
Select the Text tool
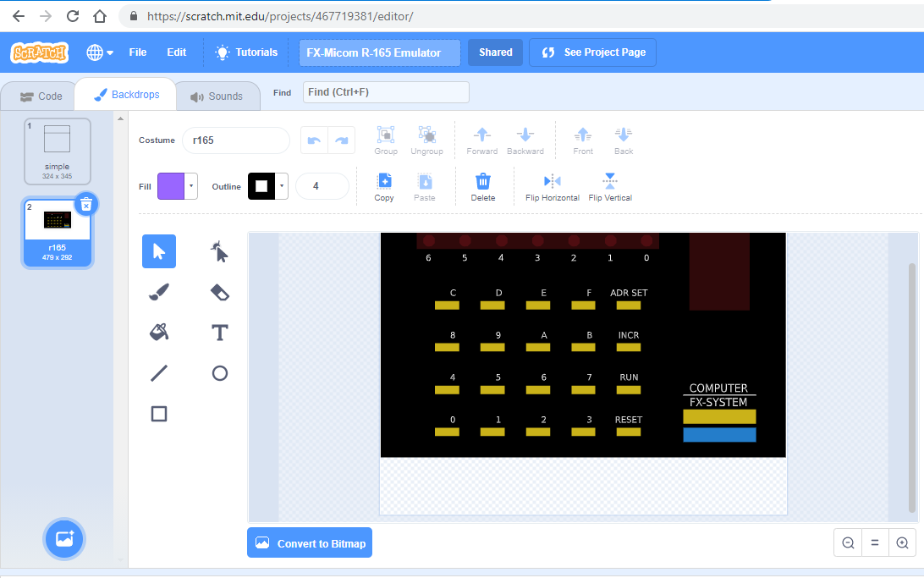pos(219,333)
